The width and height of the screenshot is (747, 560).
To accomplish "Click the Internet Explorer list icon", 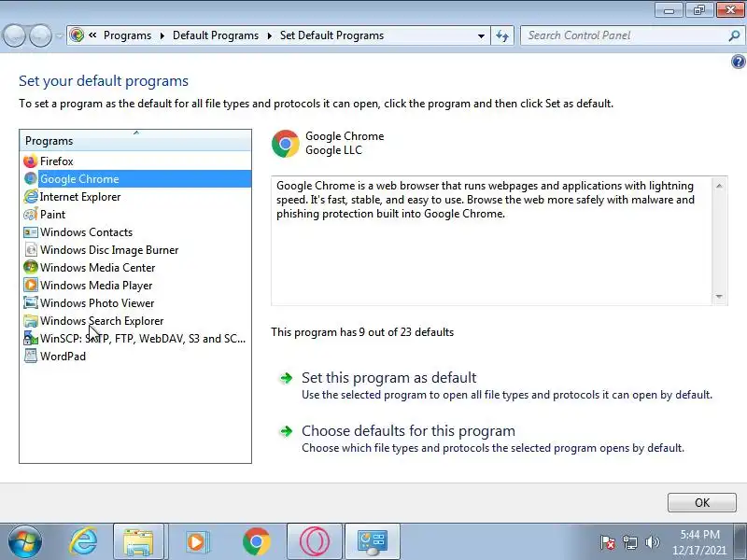I will (31, 197).
